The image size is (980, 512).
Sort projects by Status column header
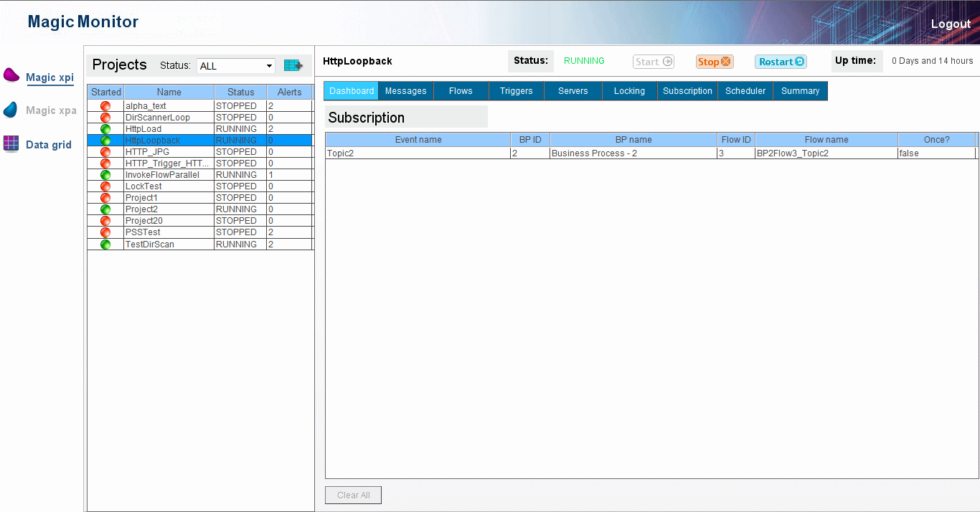[x=241, y=92]
